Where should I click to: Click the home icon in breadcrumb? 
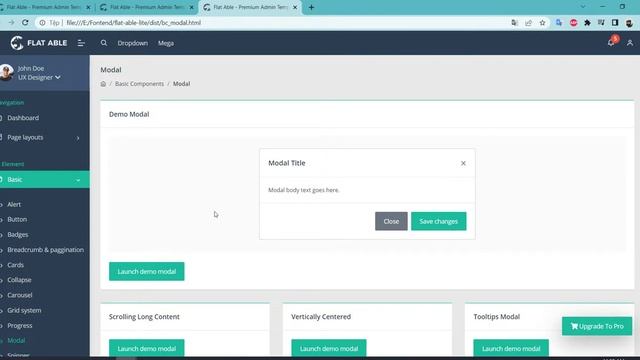(103, 84)
